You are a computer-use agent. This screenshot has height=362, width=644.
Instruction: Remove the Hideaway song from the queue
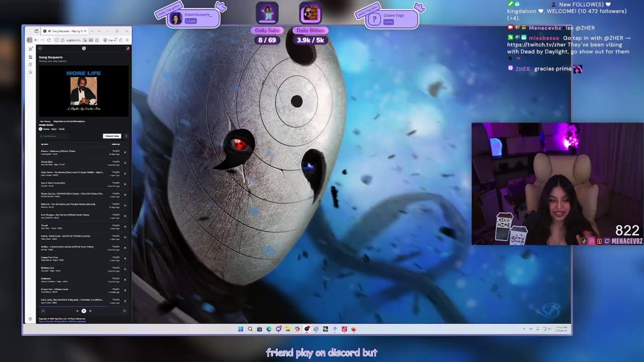tap(125, 152)
